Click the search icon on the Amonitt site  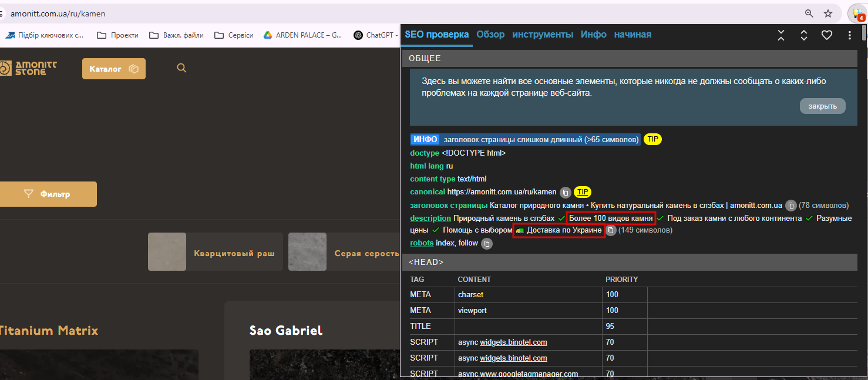coord(181,68)
